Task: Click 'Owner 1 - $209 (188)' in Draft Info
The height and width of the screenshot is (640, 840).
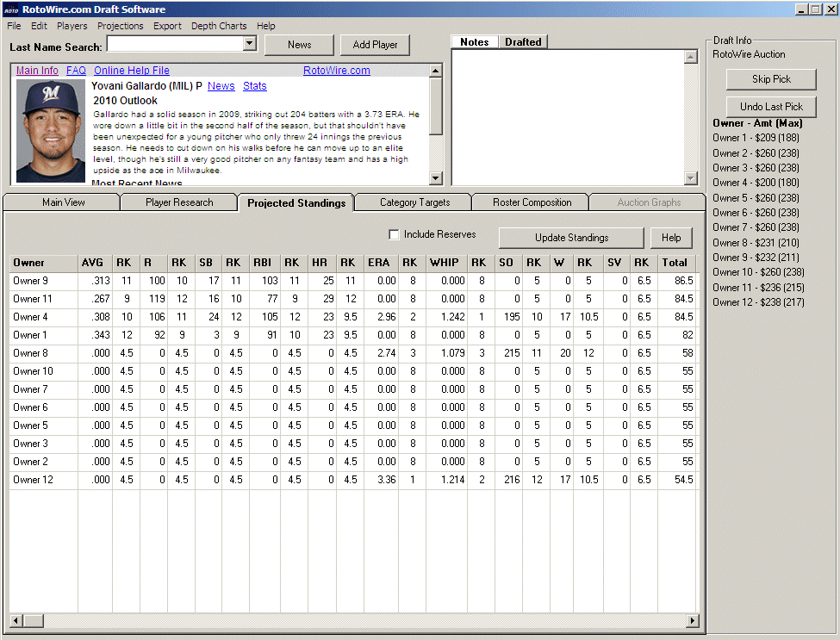Action: tap(756, 138)
